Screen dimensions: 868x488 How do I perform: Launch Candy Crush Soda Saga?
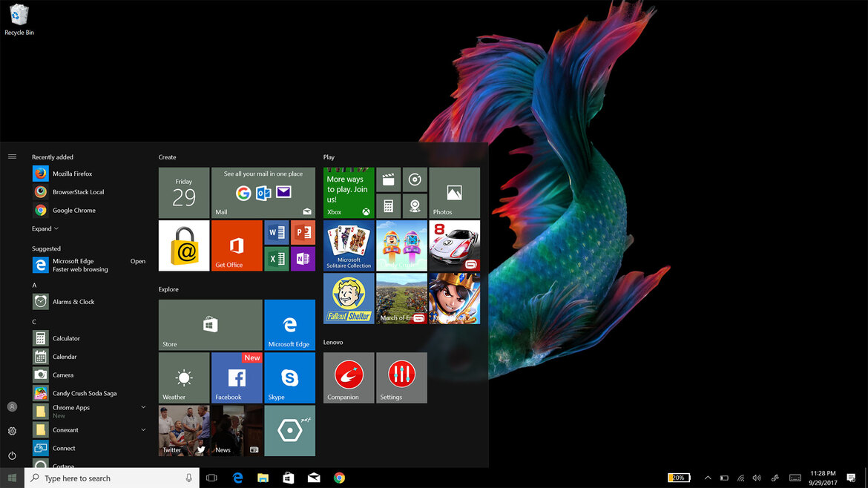[x=88, y=393]
